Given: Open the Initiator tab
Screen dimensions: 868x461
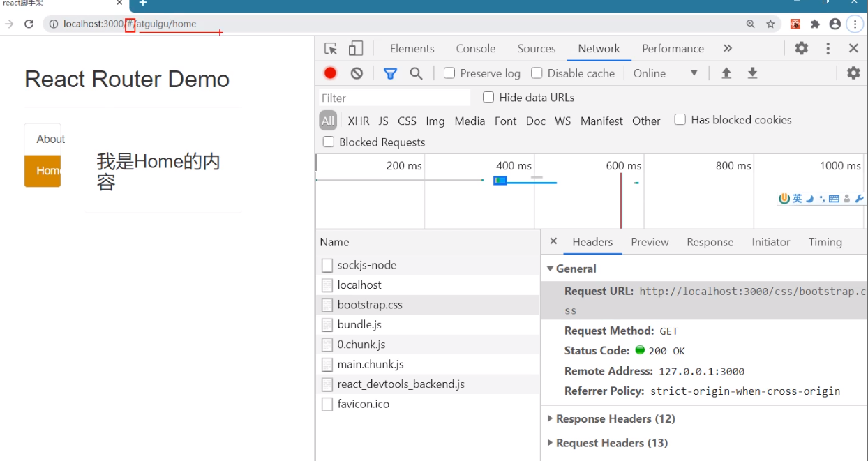Looking at the screenshot, I should tap(771, 242).
